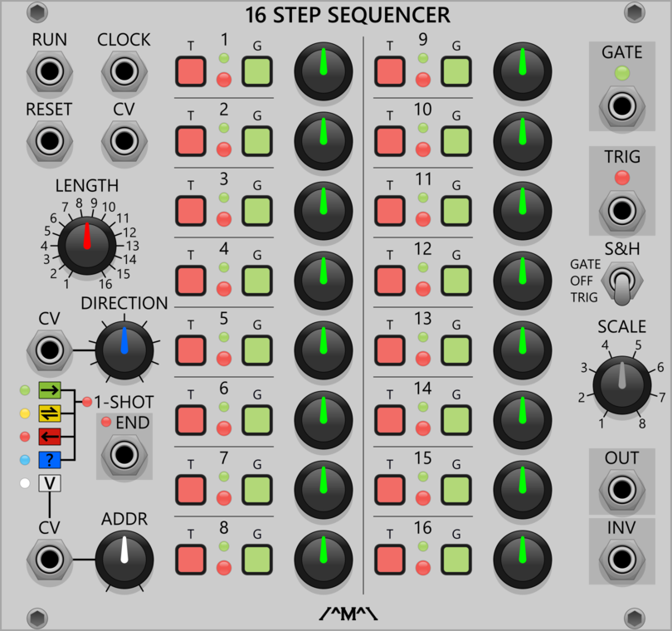Toggle the step 6 gate G button

coord(257,420)
